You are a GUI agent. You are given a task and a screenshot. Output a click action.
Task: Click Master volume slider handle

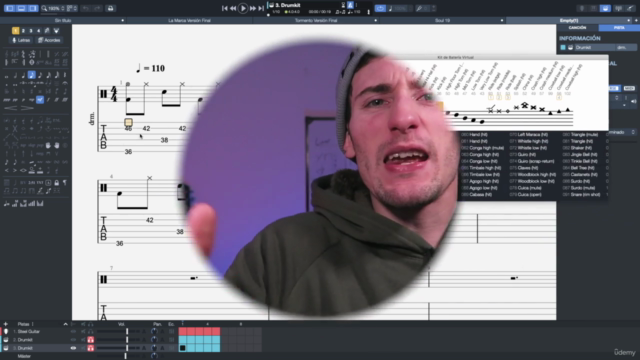tap(125, 356)
